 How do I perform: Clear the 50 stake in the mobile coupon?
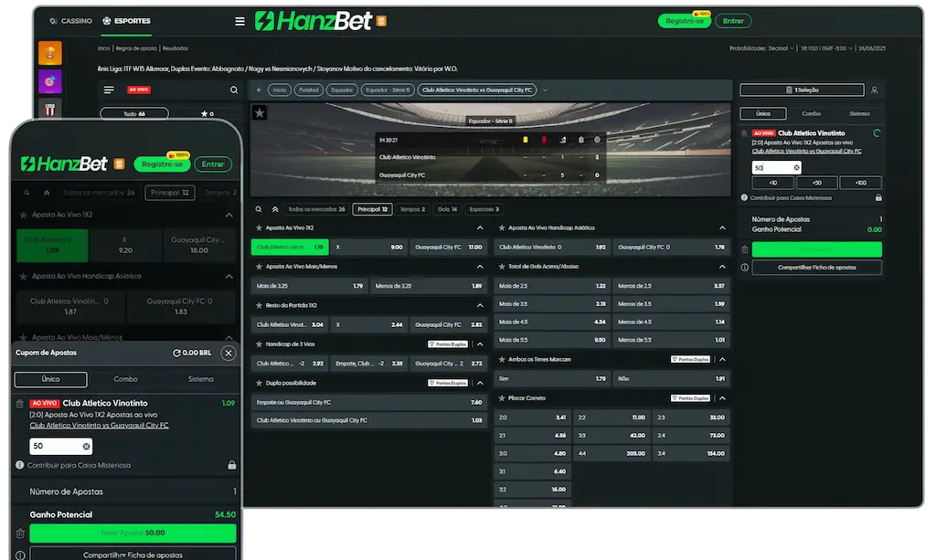(x=87, y=446)
